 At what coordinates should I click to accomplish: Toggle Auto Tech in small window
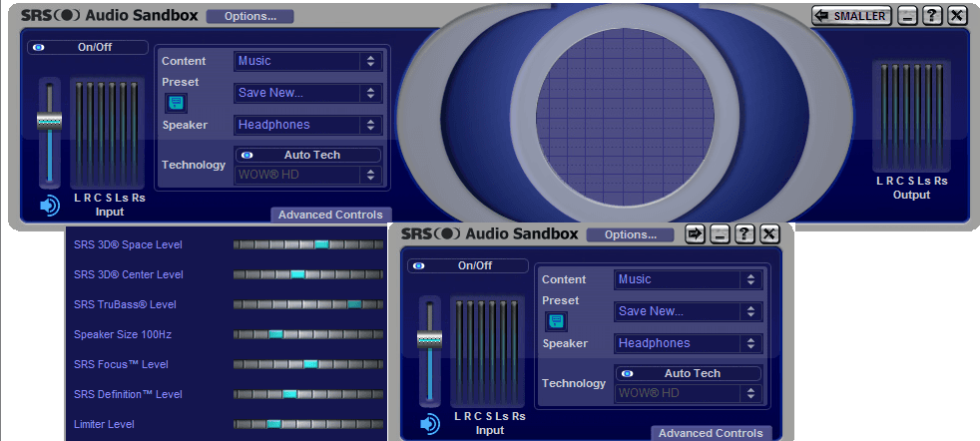689,373
